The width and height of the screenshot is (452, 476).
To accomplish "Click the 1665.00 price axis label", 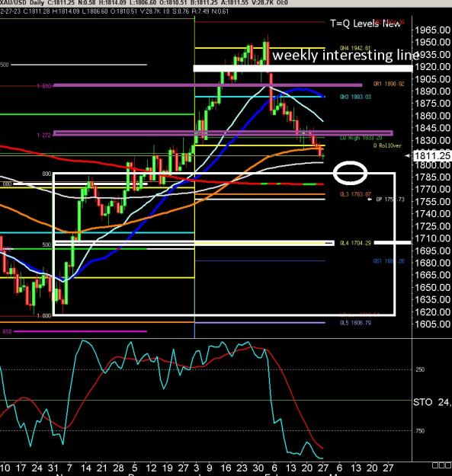I will click(432, 276).
